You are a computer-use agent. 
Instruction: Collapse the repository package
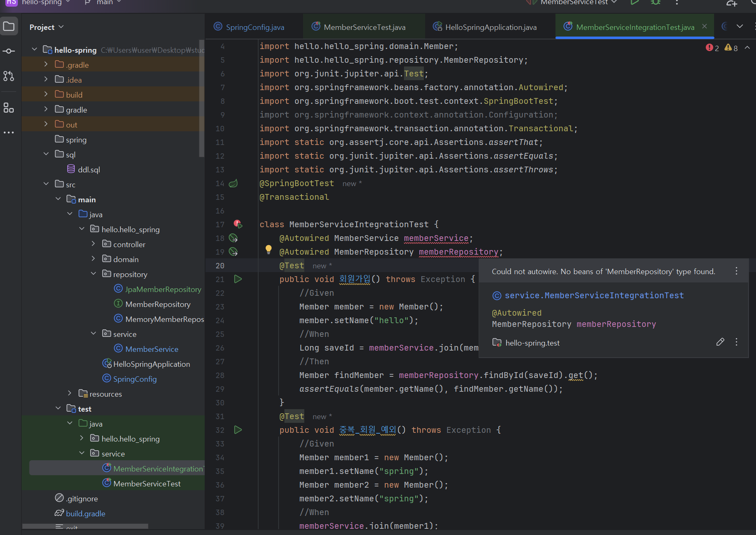point(93,274)
